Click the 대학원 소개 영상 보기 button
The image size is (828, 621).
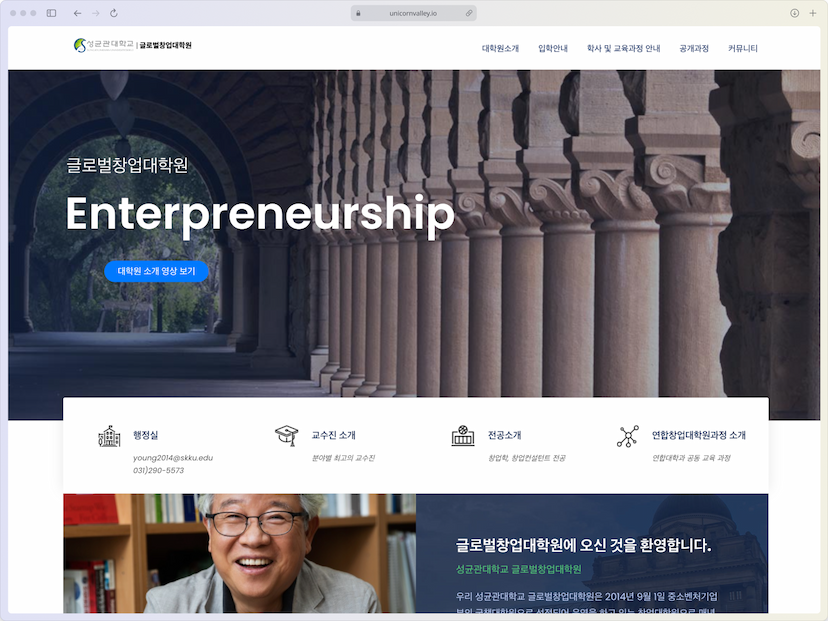click(x=156, y=271)
